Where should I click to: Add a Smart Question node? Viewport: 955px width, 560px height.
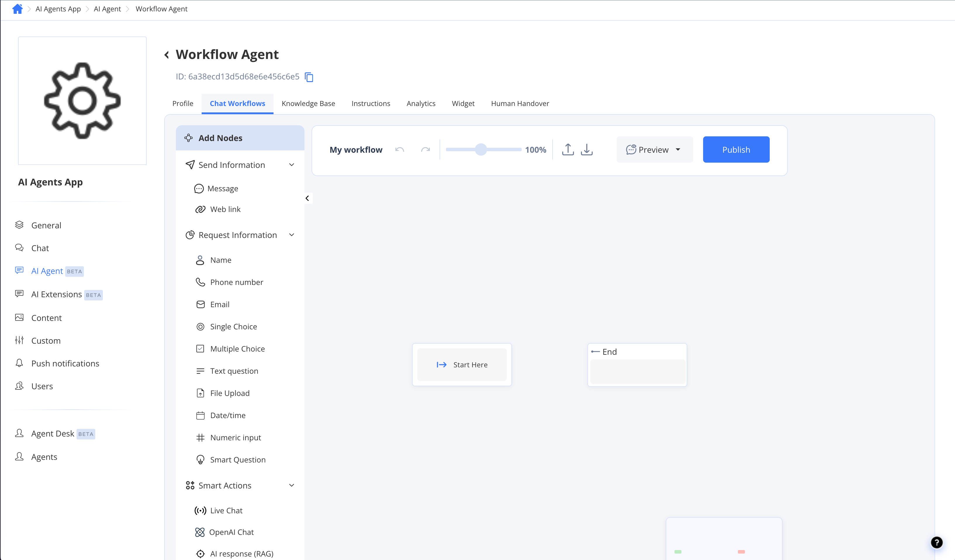231,460
